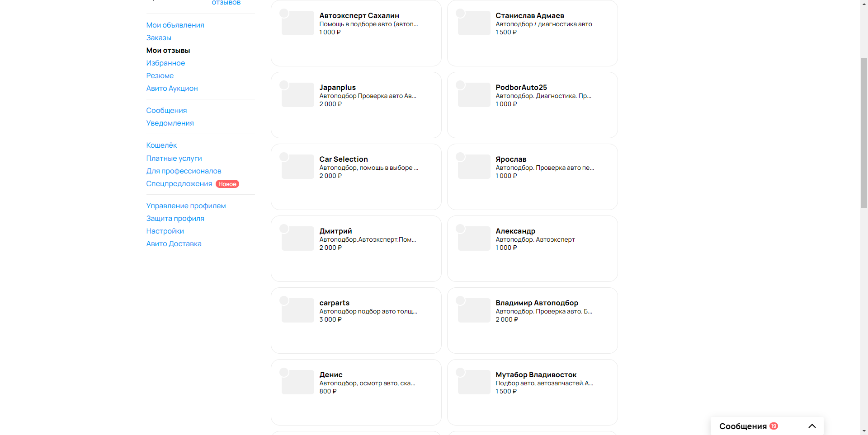868x435 pixels.
Task: Open the carparts listing thumbnail
Action: [298, 310]
